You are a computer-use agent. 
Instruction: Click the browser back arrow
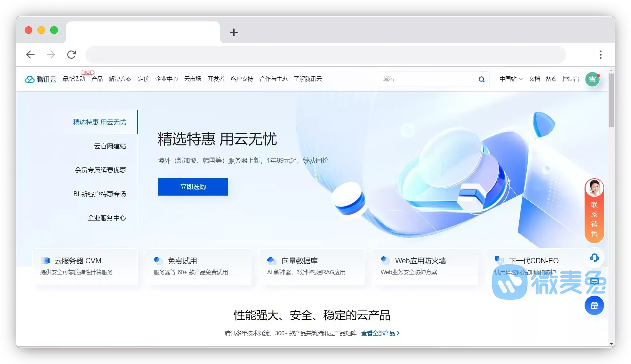pyautogui.click(x=30, y=55)
